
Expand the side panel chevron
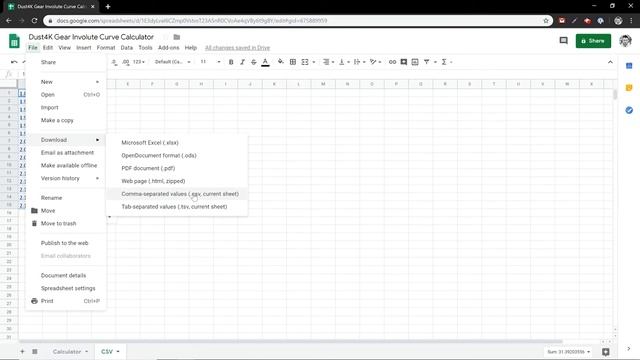(x=629, y=349)
